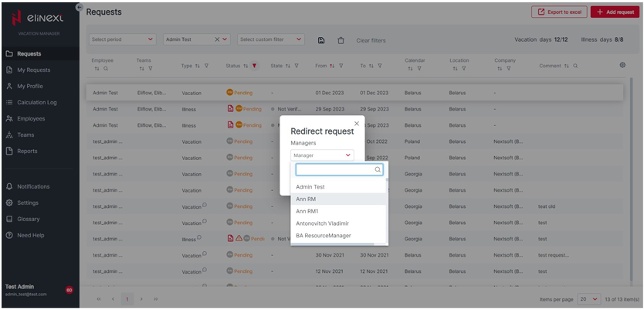Viewport: 644px width, 310px height.
Task: Click the Add request button
Action: [615, 12]
